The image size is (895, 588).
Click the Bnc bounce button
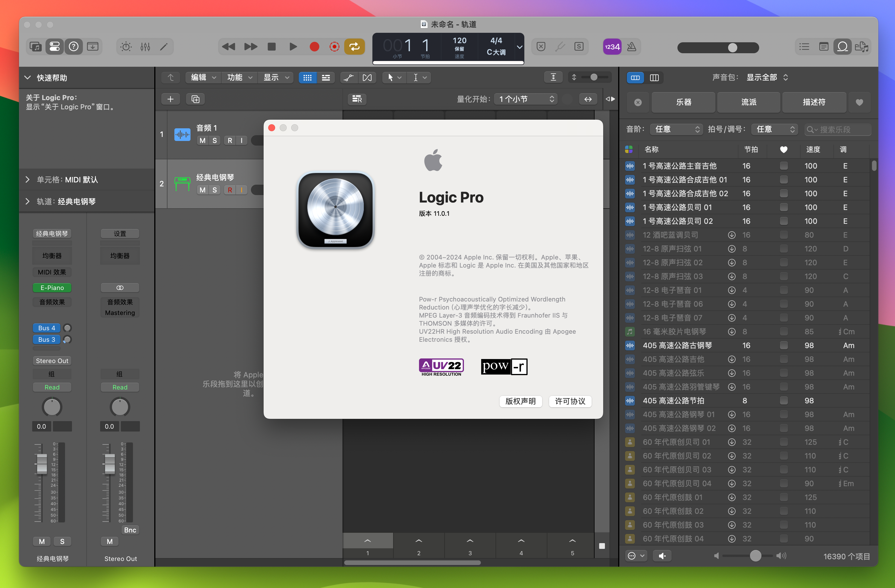pos(130,530)
